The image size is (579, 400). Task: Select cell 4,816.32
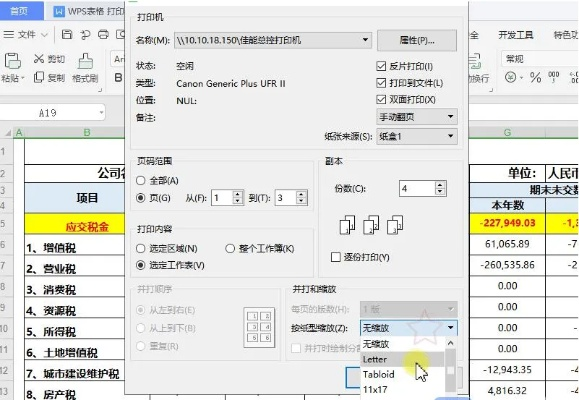click(507, 390)
